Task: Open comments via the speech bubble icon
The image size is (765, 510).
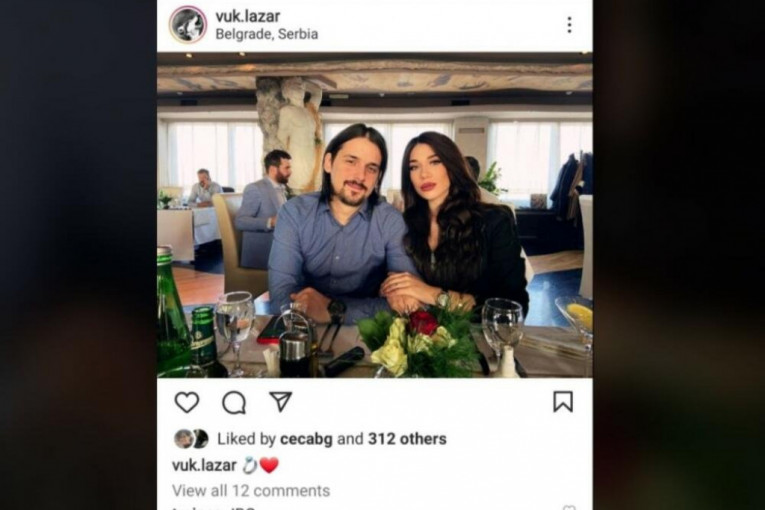Action: tap(234, 403)
